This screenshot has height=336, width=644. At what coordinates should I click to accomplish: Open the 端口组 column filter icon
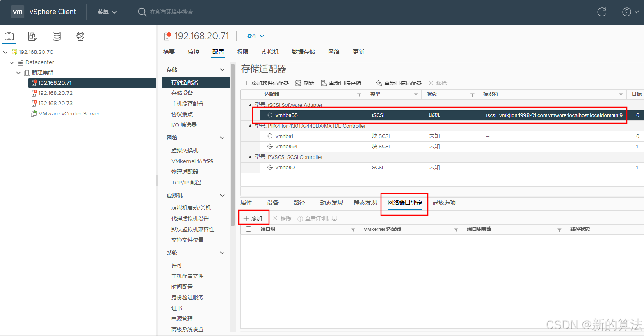click(x=353, y=230)
